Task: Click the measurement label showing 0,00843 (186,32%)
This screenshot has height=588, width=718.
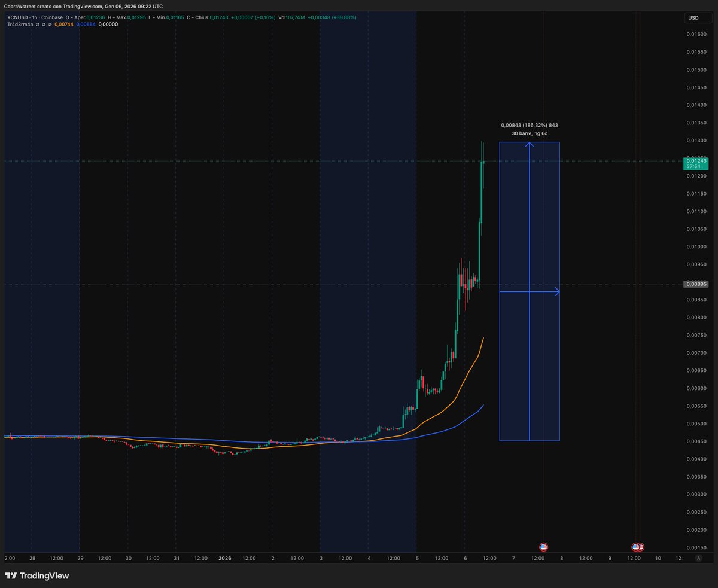Action: (x=530, y=126)
